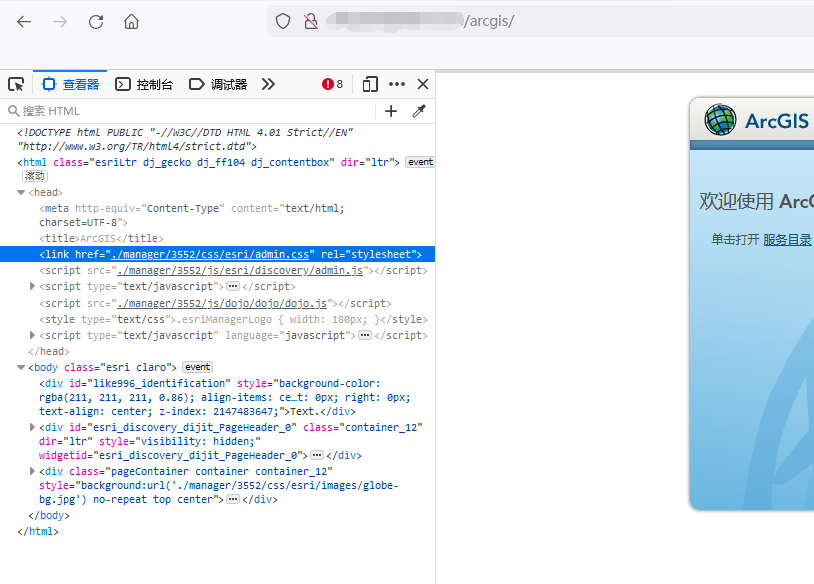Image resolution: width=814 pixels, height=584 pixels.
Task: Expand ellipsis of text/javascript script
Action: 233,286
